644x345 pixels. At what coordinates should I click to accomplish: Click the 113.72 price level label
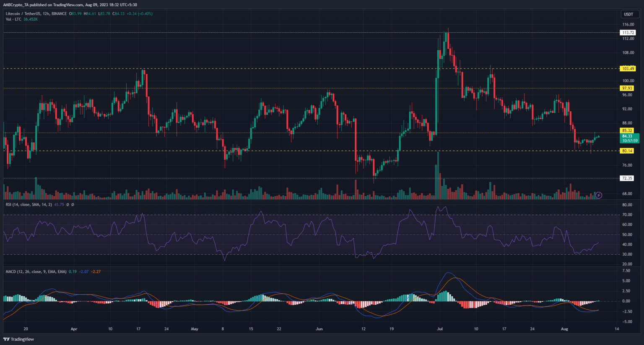coord(628,33)
